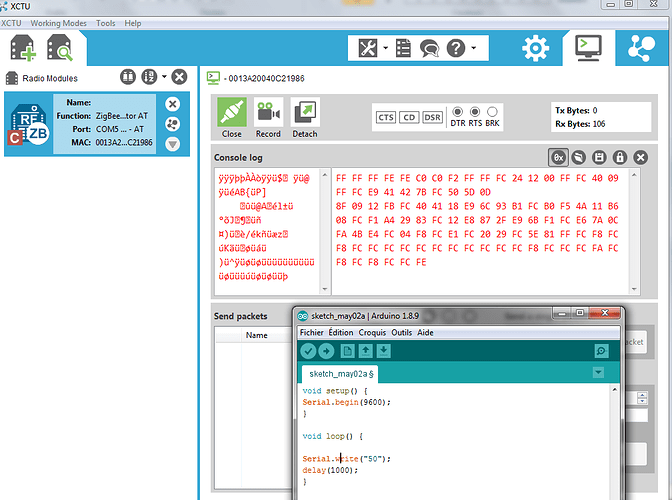Click the help question mark icon

coord(456,48)
